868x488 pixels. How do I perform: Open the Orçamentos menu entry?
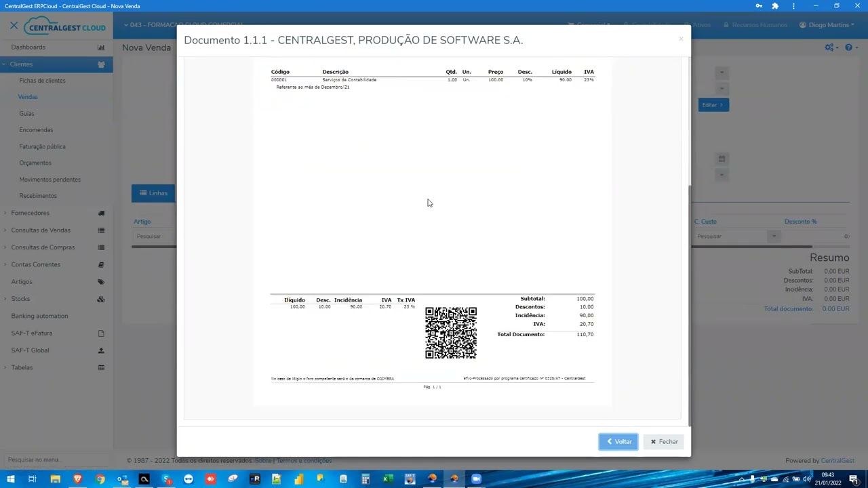[x=35, y=163]
